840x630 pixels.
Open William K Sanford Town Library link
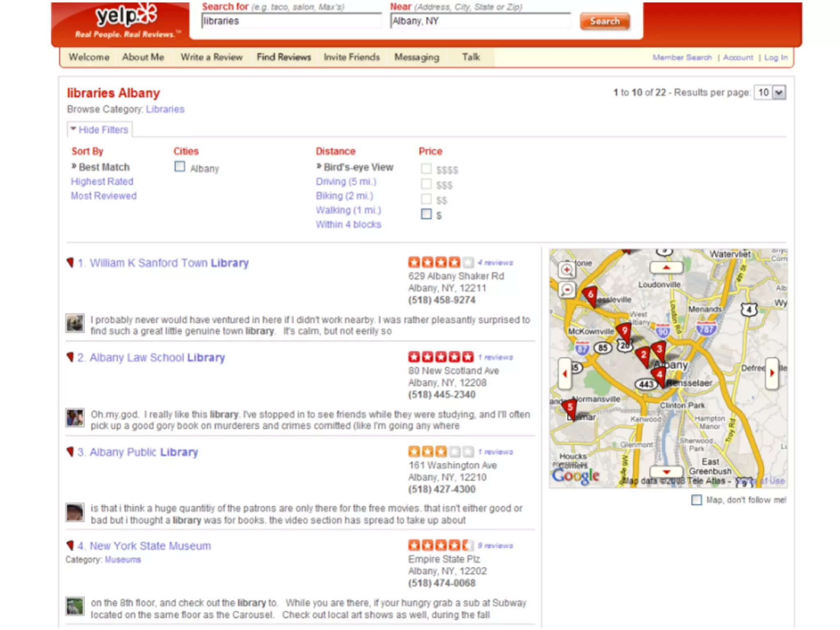tap(169, 263)
